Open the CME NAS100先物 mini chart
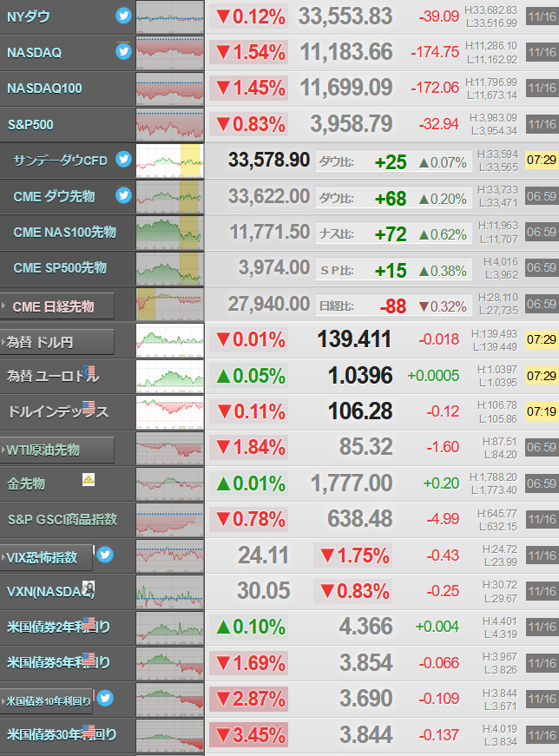Viewport: 559px width, 756px height. [x=170, y=233]
